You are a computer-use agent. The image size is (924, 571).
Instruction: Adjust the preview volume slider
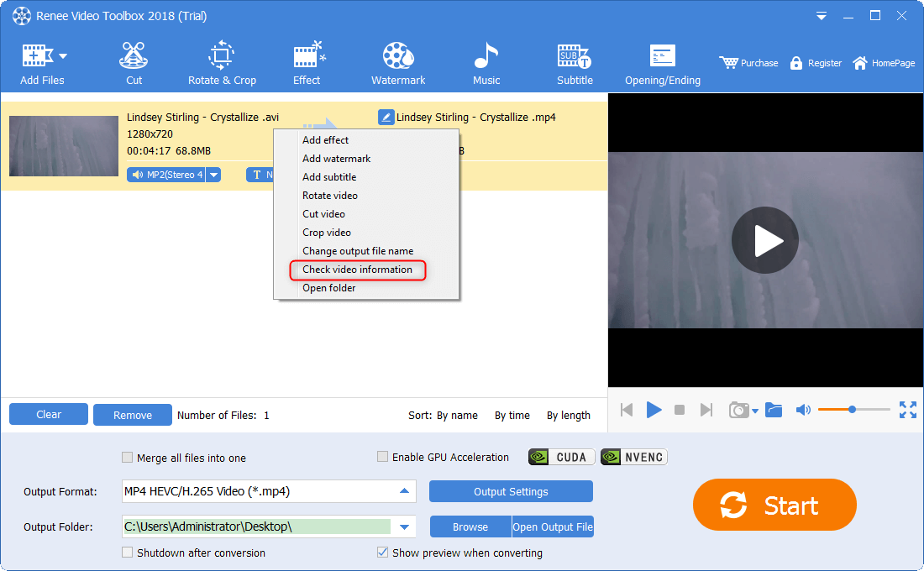[854, 409]
